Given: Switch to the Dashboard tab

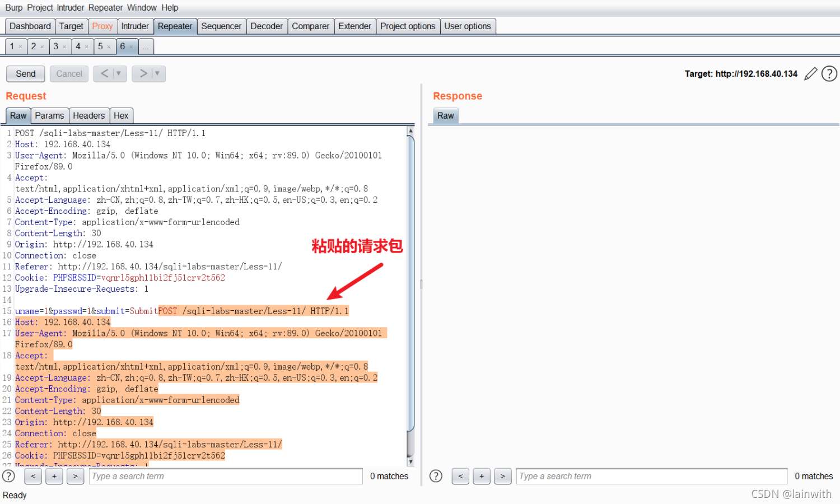Looking at the screenshot, I should [30, 26].
